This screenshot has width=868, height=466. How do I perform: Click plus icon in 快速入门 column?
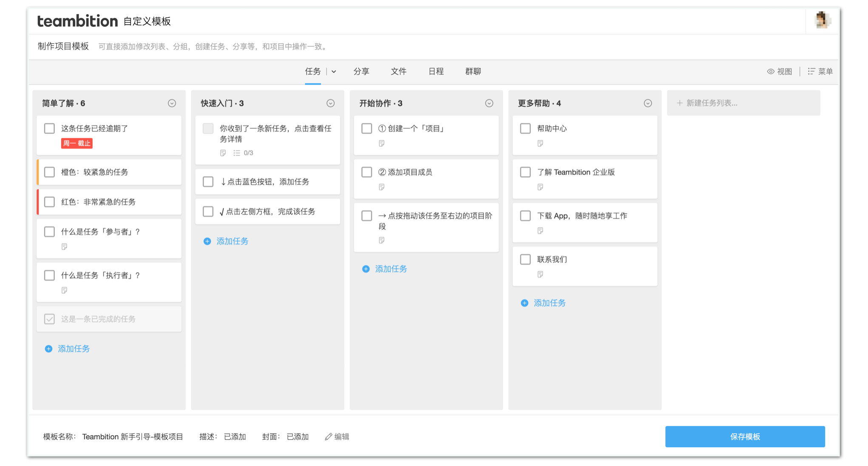click(x=207, y=241)
